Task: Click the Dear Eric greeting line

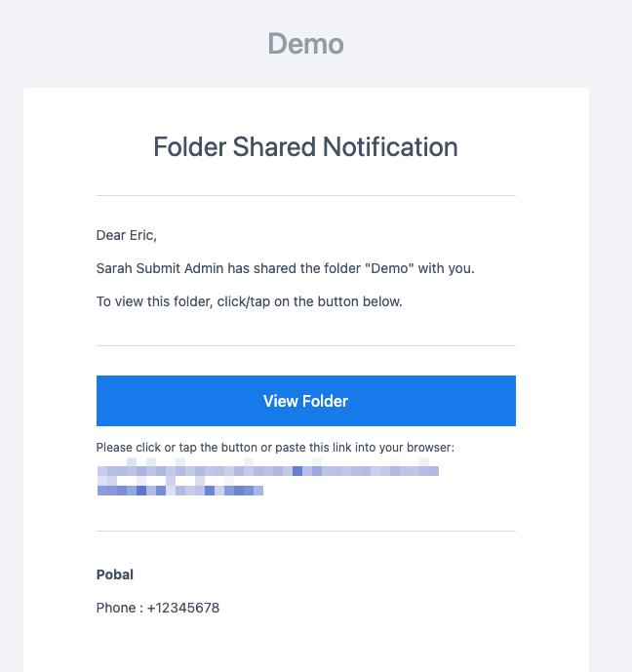Action: [x=126, y=235]
